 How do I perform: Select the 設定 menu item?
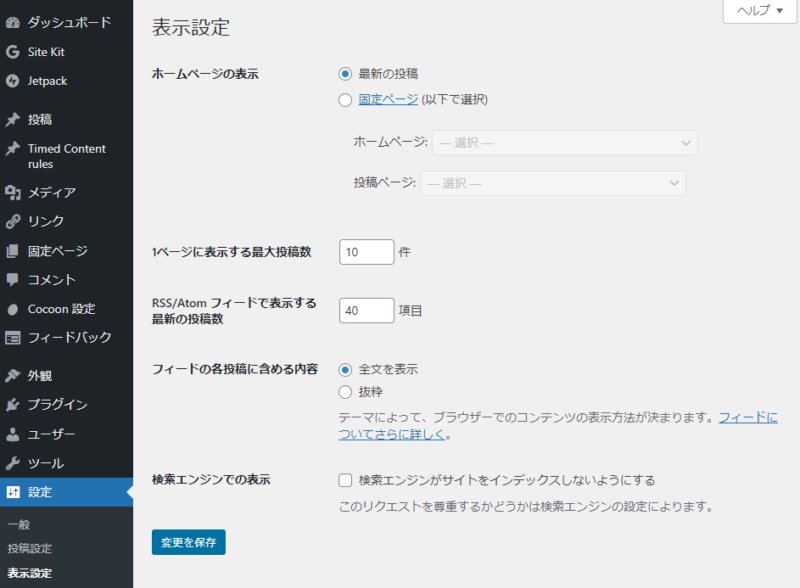tap(66, 492)
